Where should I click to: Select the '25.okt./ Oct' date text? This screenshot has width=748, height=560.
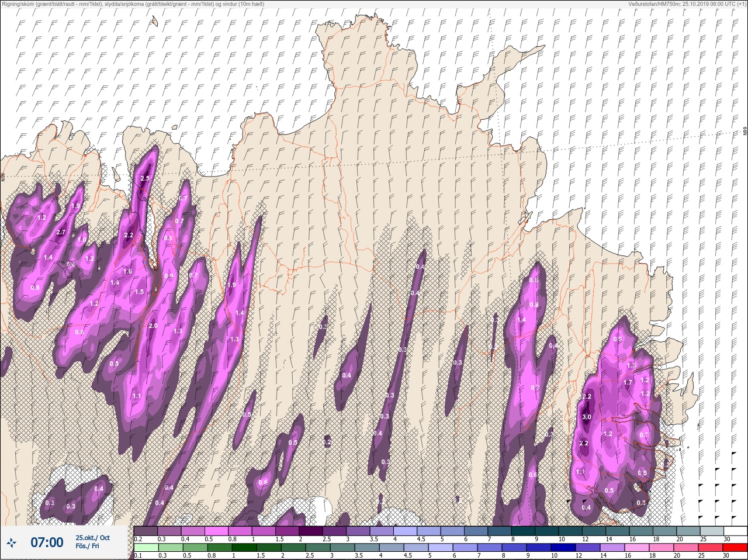[x=92, y=538]
